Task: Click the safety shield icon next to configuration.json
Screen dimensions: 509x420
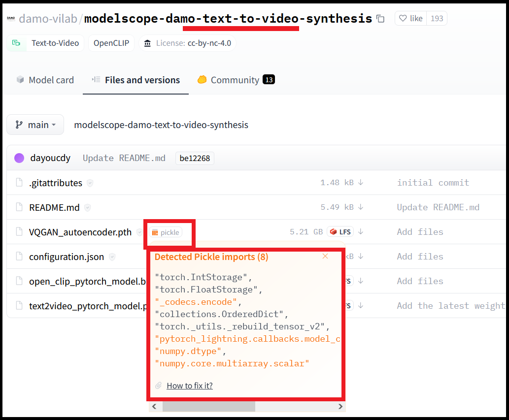Action: click(112, 257)
